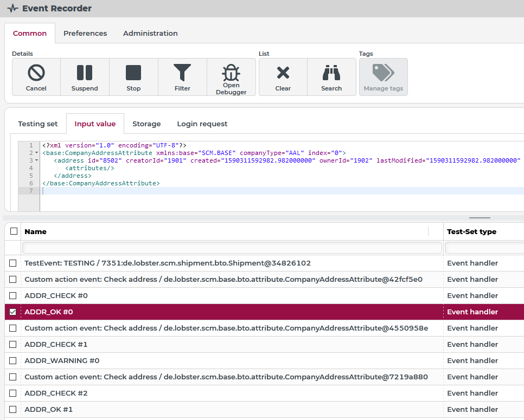Image resolution: width=524 pixels, height=420 pixels.
Task: Check the checkbox for CompanyAddressAttribute@4550958e row
Action: tap(12, 328)
